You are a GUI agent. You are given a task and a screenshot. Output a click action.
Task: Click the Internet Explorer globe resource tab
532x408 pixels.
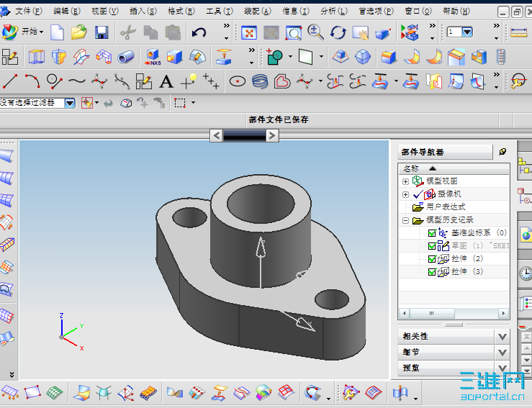pyautogui.click(x=526, y=234)
